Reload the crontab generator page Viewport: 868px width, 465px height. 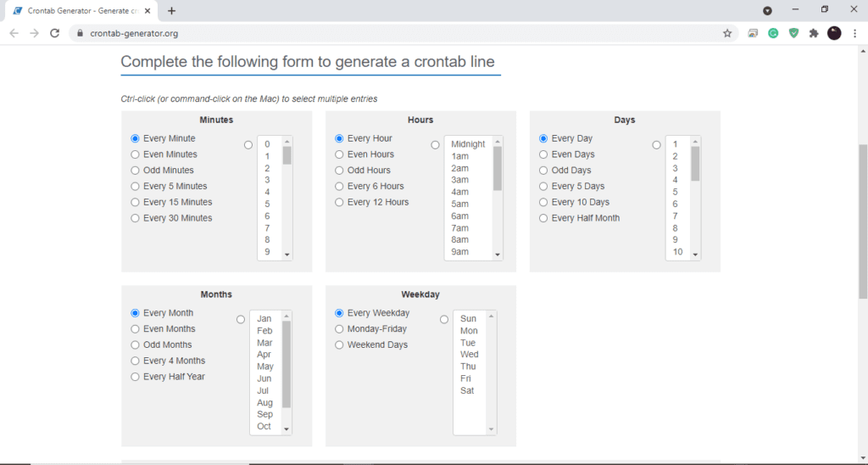(x=54, y=33)
